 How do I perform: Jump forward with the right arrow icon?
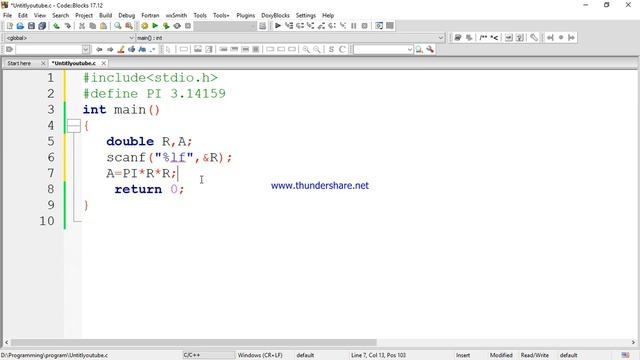[x=110, y=49]
